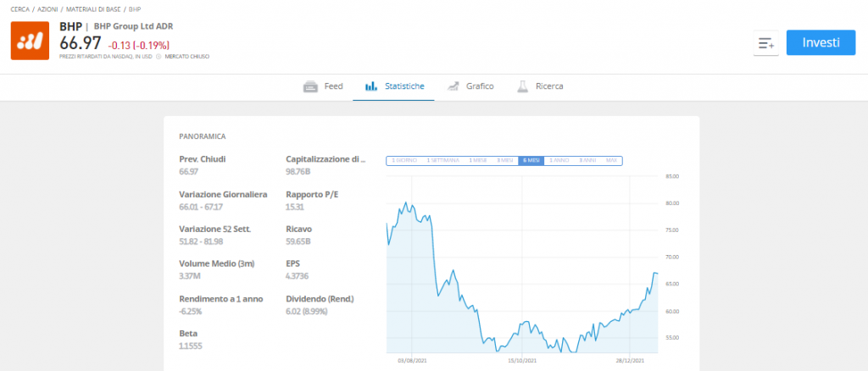Select the 1 ANNO chart range
The width and height of the screenshot is (868, 371).
[x=559, y=161]
